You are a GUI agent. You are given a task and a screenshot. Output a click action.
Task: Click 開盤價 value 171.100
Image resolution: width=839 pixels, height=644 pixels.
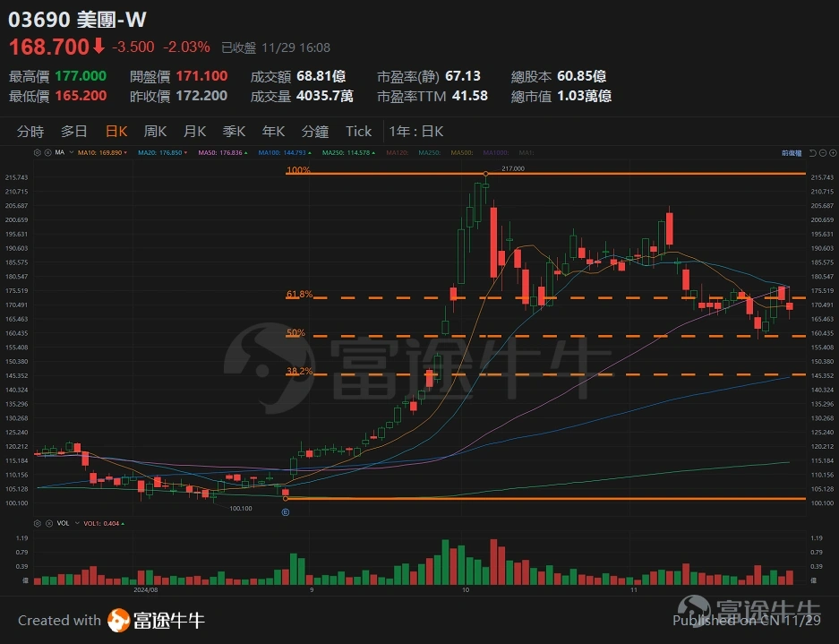coord(201,76)
